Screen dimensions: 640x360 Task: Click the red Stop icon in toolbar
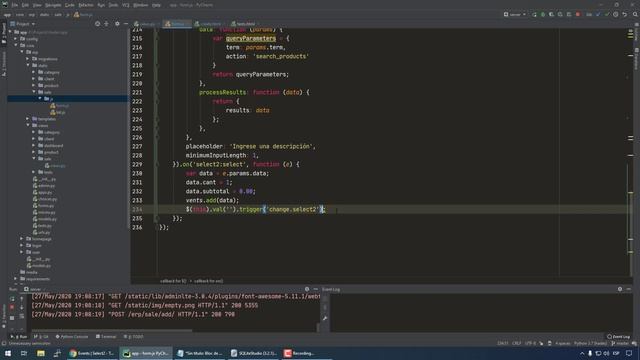(578, 14)
